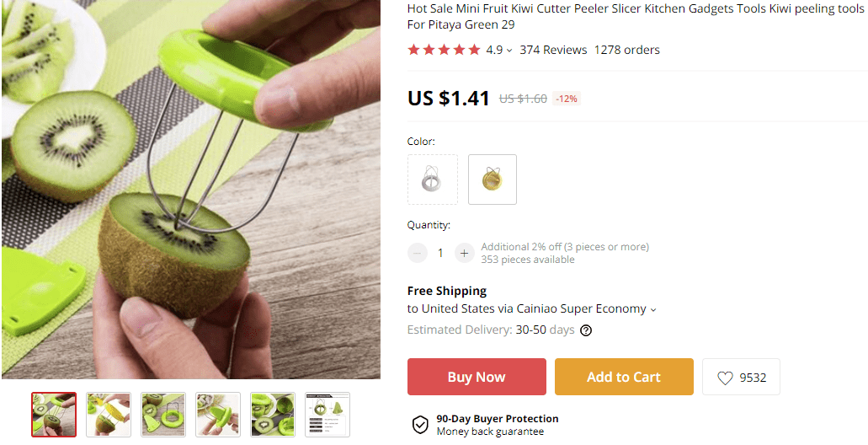Viewport: 868px width, 445px height.
Task: View the fourth product thumbnail
Action: 218,415
